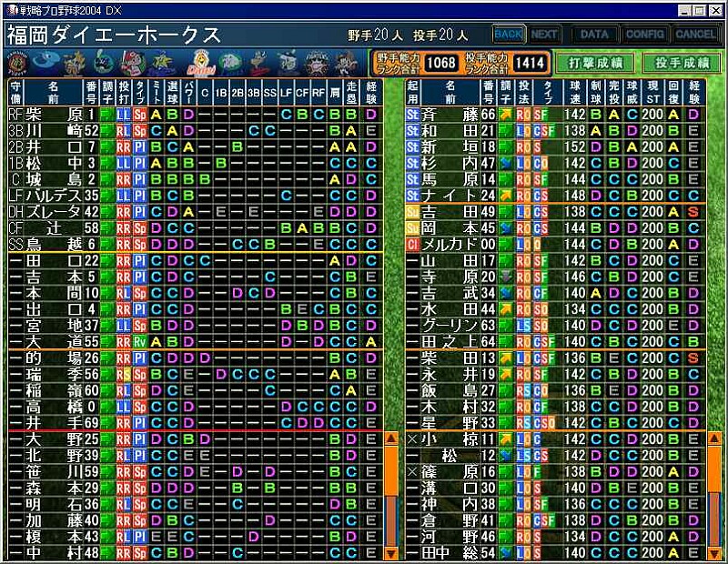Select the Nippon-Ham Fighters team logo

(317, 63)
